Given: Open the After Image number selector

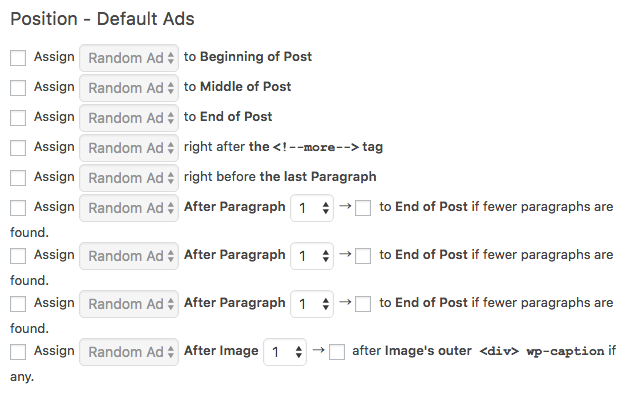Looking at the screenshot, I should coord(285,352).
